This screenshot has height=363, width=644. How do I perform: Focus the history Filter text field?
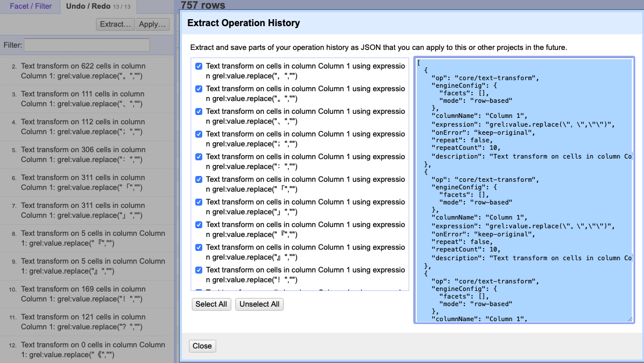coord(87,45)
